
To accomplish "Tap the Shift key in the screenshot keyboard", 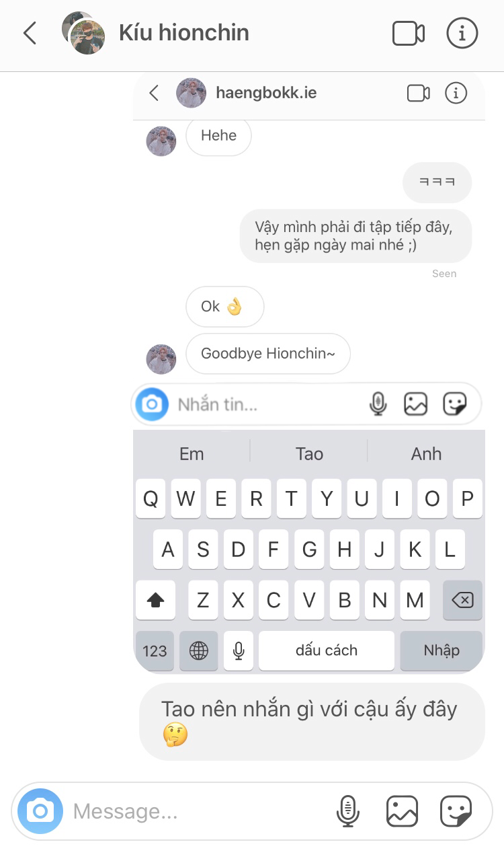I will [x=155, y=600].
